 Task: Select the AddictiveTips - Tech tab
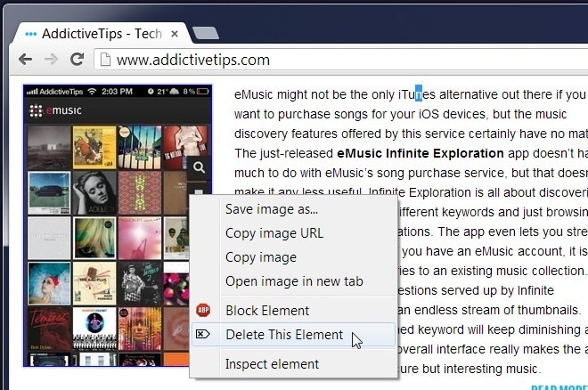click(102, 34)
